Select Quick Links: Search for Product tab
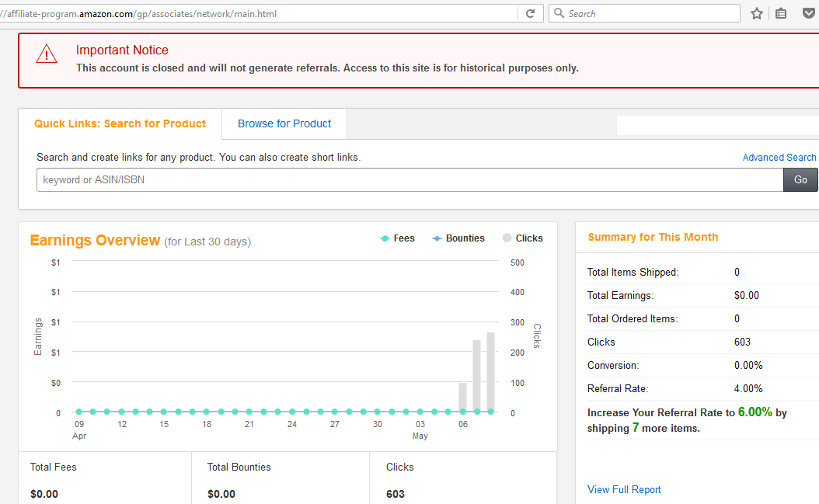The width and height of the screenshot is (819, 504). (120, 123)
